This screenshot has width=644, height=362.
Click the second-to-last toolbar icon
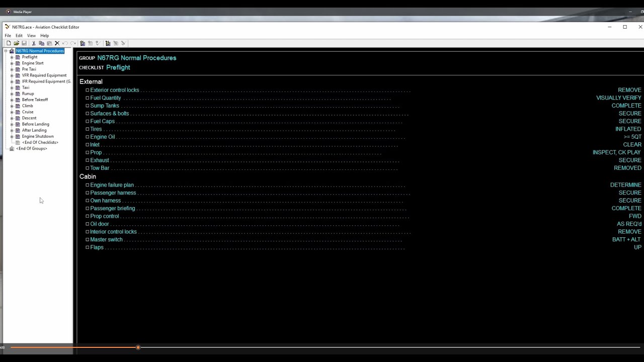(115, 43)
